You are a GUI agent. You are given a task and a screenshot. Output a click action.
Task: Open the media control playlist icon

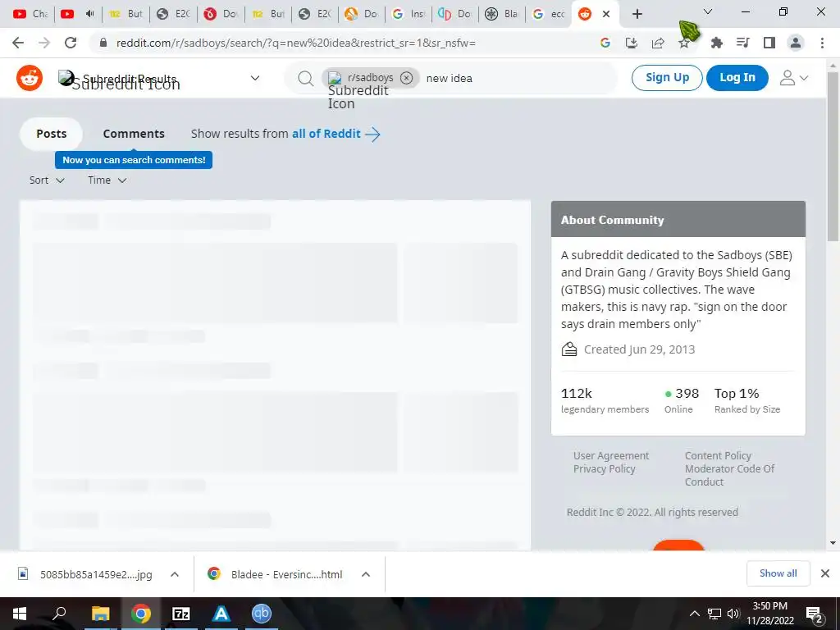743,43
